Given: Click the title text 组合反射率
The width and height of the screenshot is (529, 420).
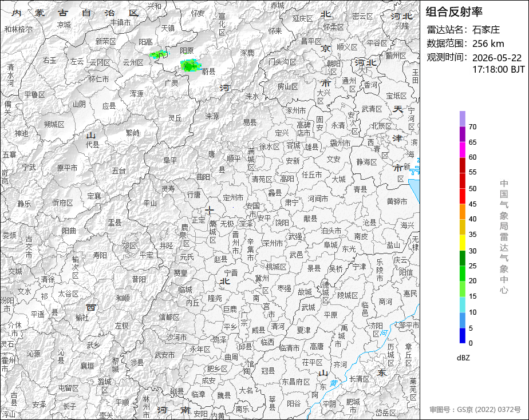Looking at the screenshot, I should point(454,12).
